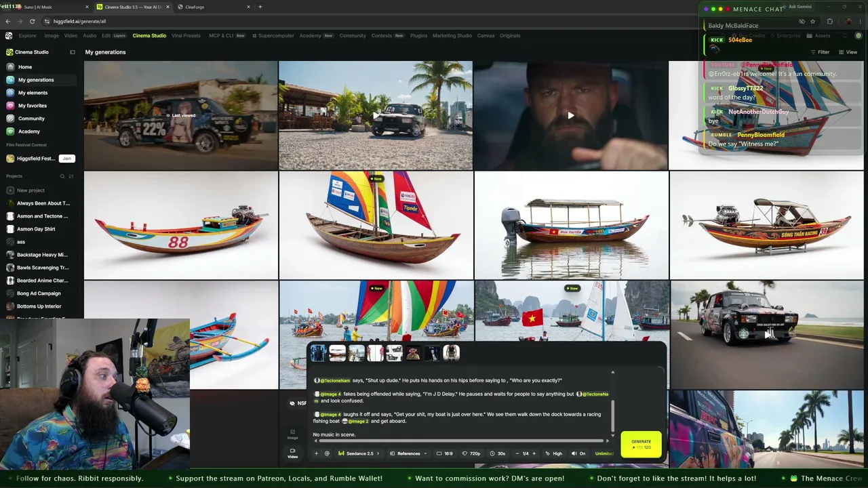Change the 30s duration setting
Viewport: 868px width, 488px height.
pos(498,453)
